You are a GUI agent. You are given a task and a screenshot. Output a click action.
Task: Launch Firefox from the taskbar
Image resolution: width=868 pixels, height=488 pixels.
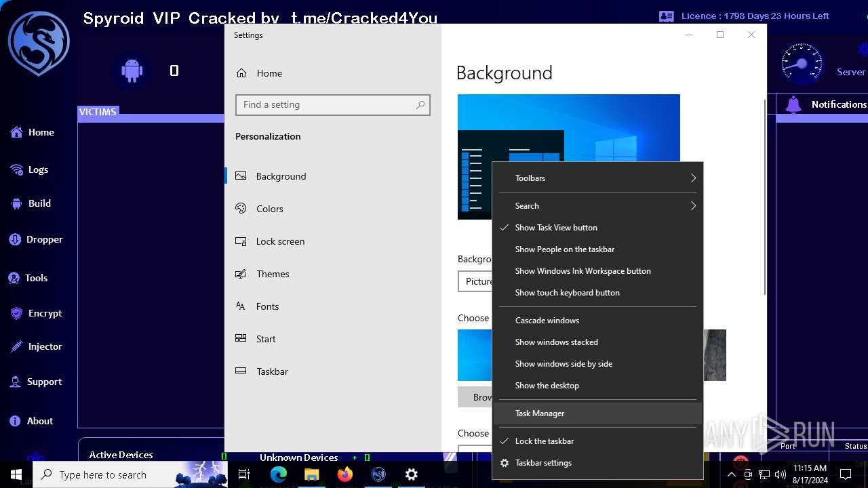coord(345,474)
